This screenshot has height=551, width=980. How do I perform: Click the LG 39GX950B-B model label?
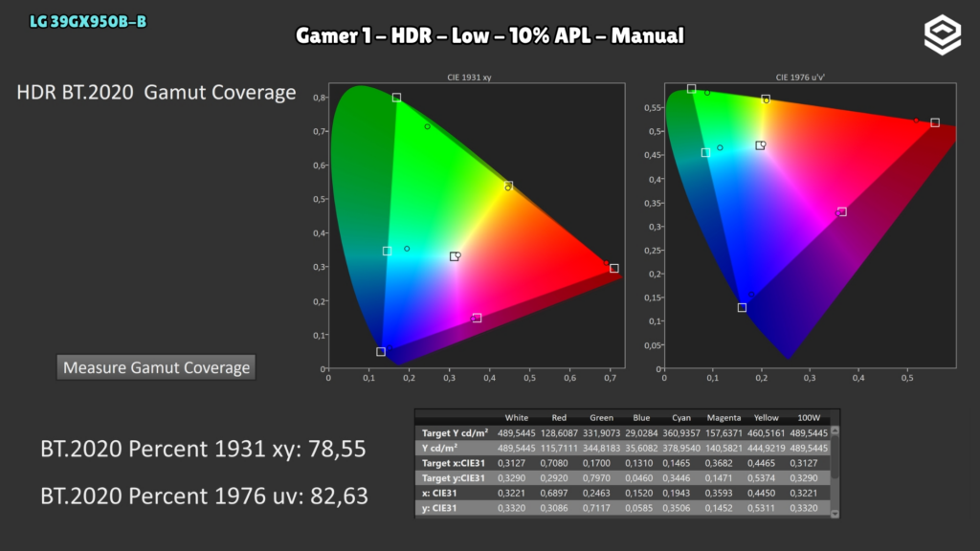pyautogui.click(x=88, y=22)
